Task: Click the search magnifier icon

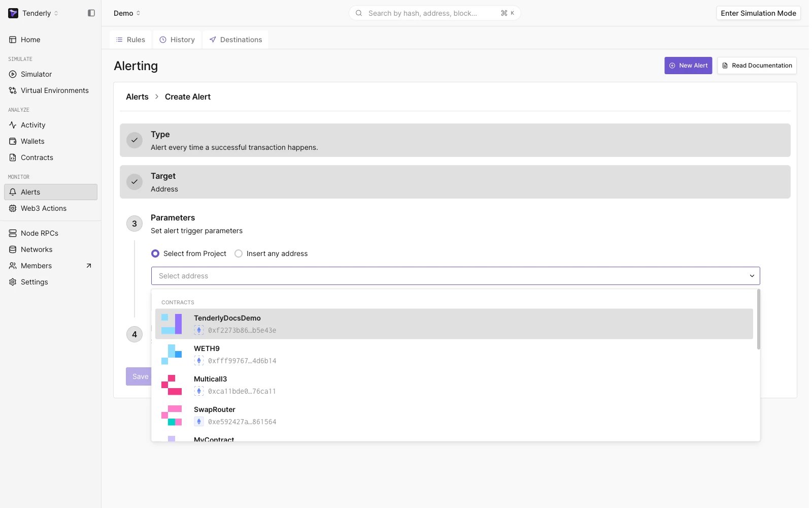Action: (x=359, y=13)
